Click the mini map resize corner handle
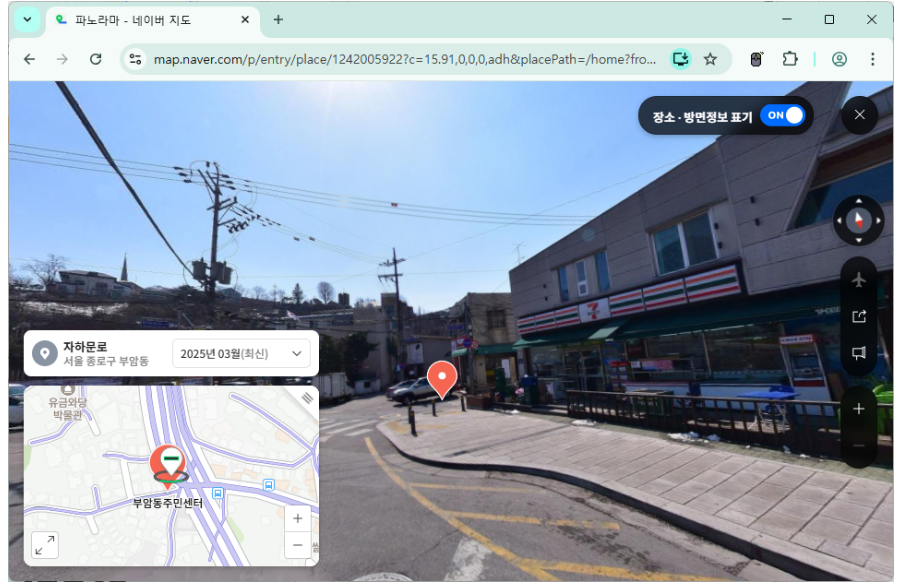 [308, 397]
